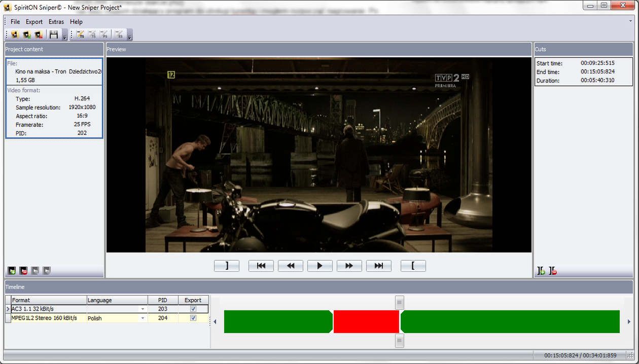
Task: Rewind the video preview
Action: coord(291,266)
